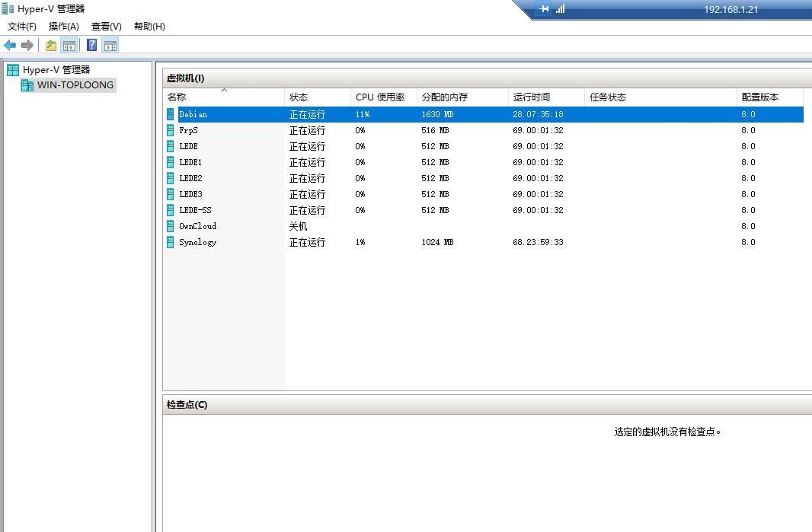Select the FrpS virtual machine name
Screen dimensions: 812x532
(188, 130)
